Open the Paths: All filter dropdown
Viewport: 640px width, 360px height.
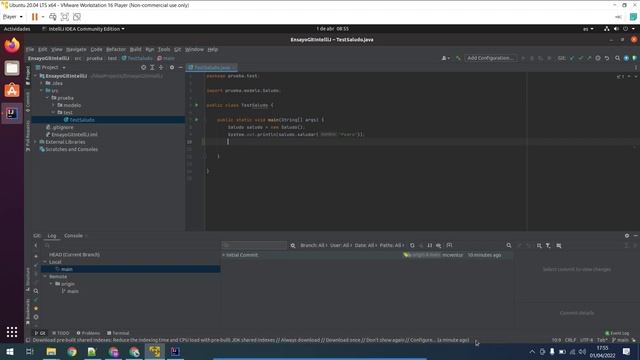click(392, 245)
